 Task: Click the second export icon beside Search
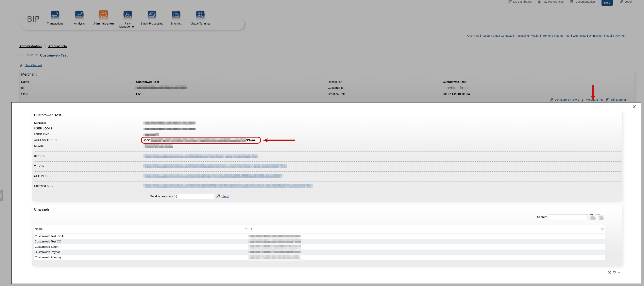600,217
